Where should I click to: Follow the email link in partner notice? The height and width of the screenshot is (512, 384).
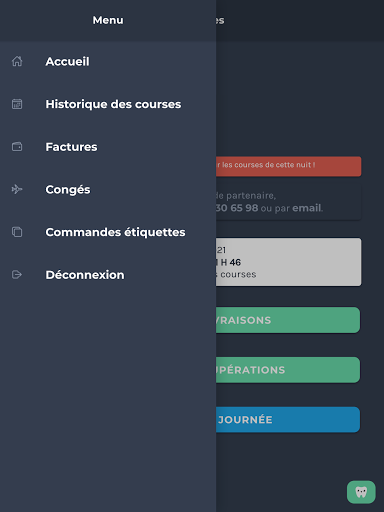(307, 208)
